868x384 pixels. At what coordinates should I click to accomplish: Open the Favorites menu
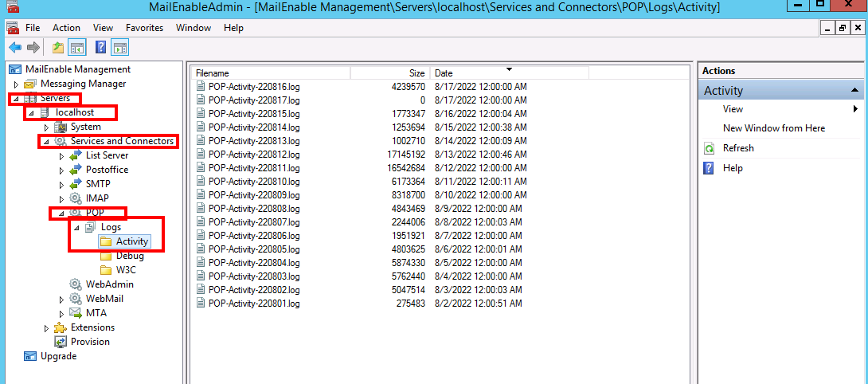144,28
